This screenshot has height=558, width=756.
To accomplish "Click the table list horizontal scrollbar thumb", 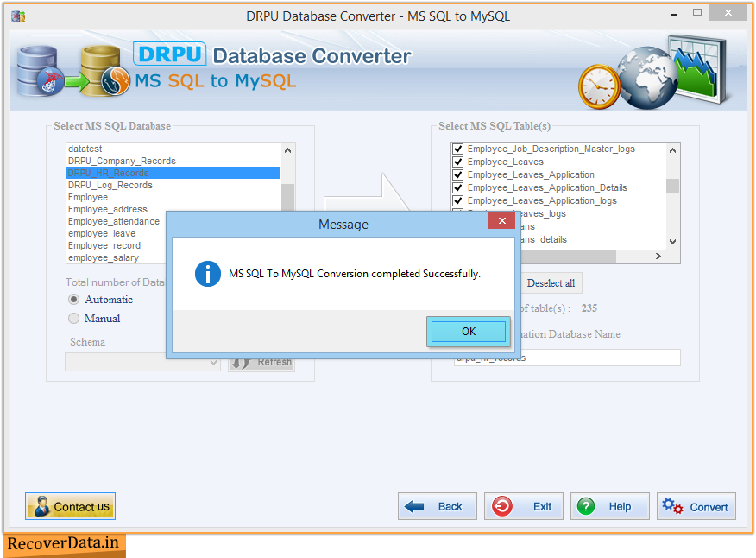I will [x=568, y=257].
